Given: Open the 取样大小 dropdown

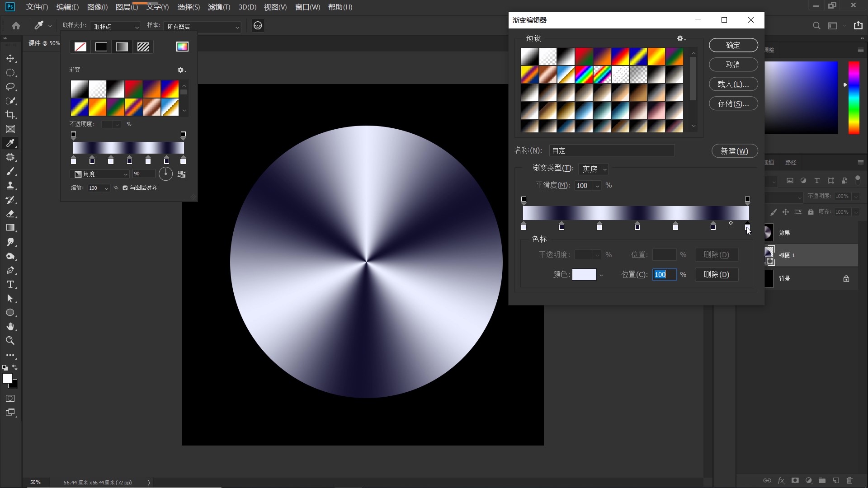Looking at the screenshot, I should pos(115,27).
